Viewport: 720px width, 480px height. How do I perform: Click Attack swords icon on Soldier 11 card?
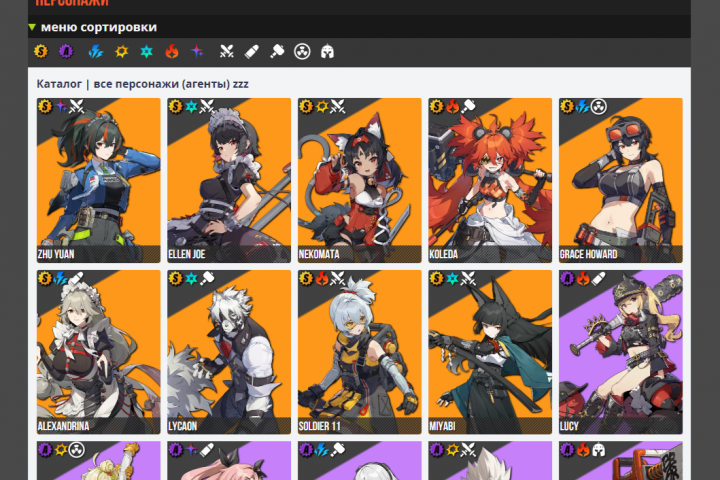point(338,278)
